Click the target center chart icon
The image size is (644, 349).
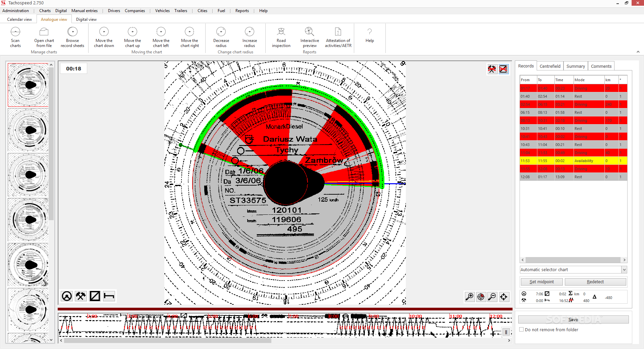481,297
